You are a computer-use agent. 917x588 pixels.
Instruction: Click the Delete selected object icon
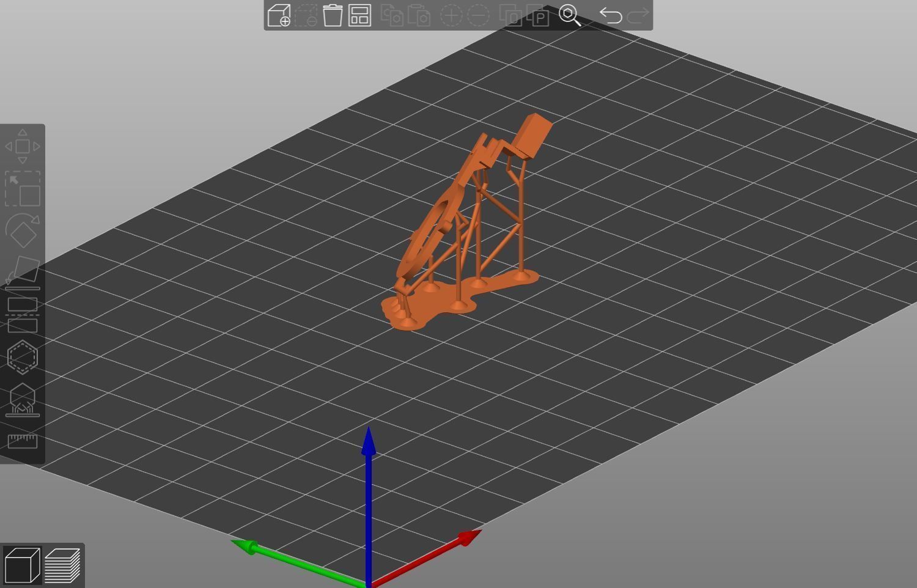(x=306, y=15)
